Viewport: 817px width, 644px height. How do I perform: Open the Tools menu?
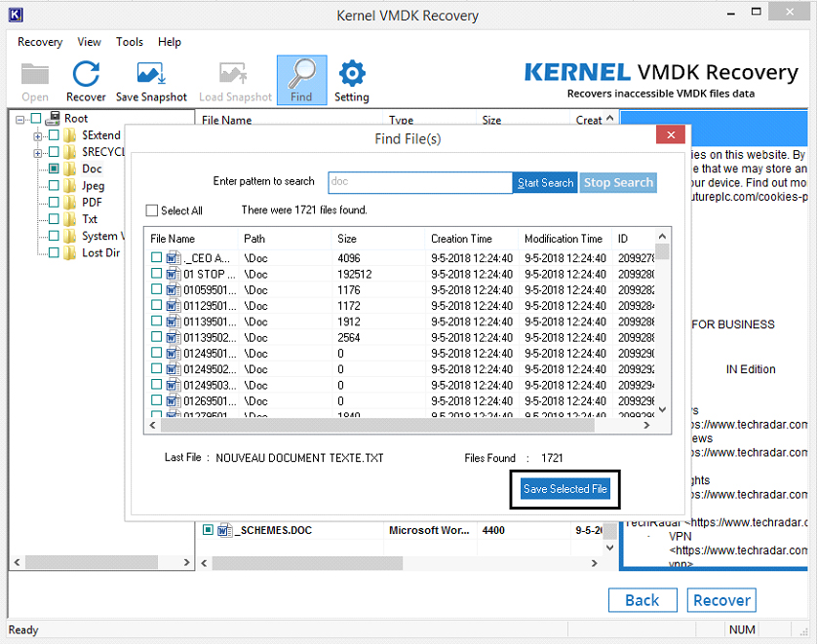(130, 42)
